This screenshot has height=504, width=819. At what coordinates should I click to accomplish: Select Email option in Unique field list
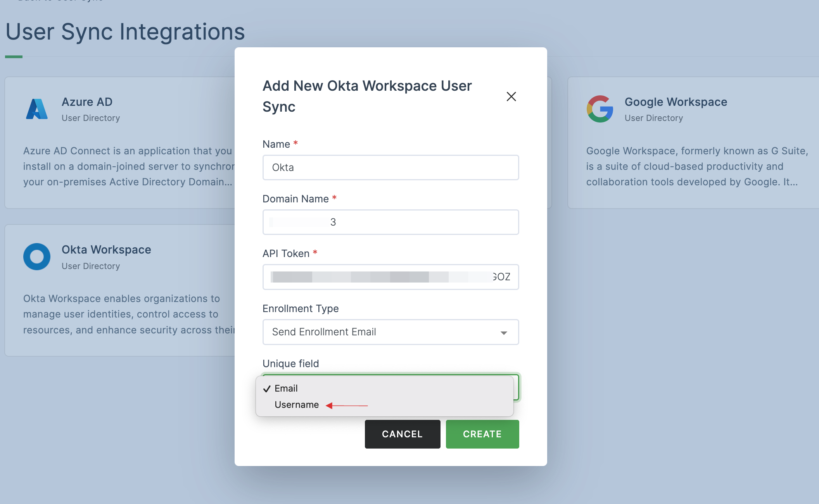coord(384,388)
